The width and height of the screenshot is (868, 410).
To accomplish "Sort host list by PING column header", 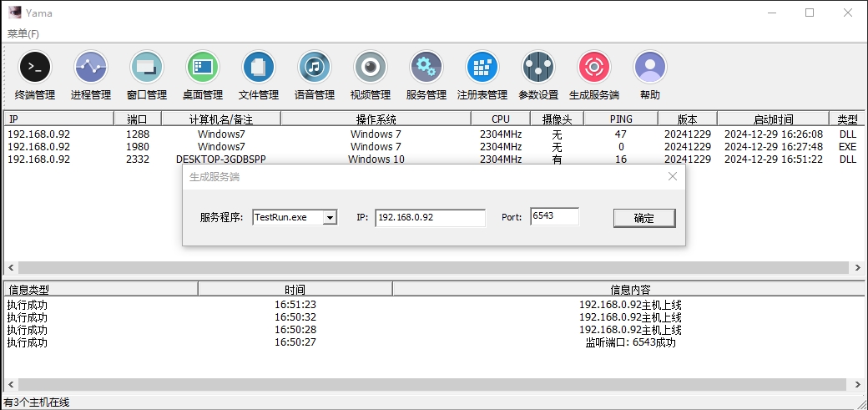I will 621,119.
